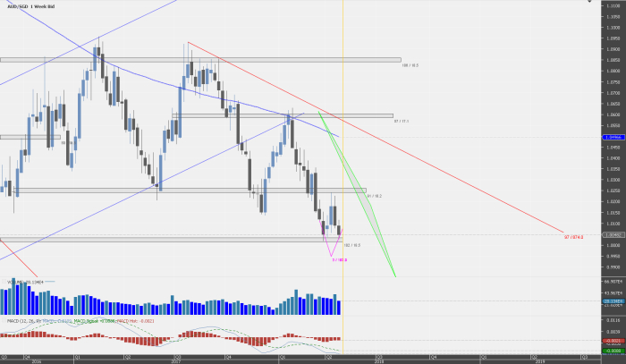Click the MACD indicator label text
This screenshot has height=364, width=626.
coord(27,319)
